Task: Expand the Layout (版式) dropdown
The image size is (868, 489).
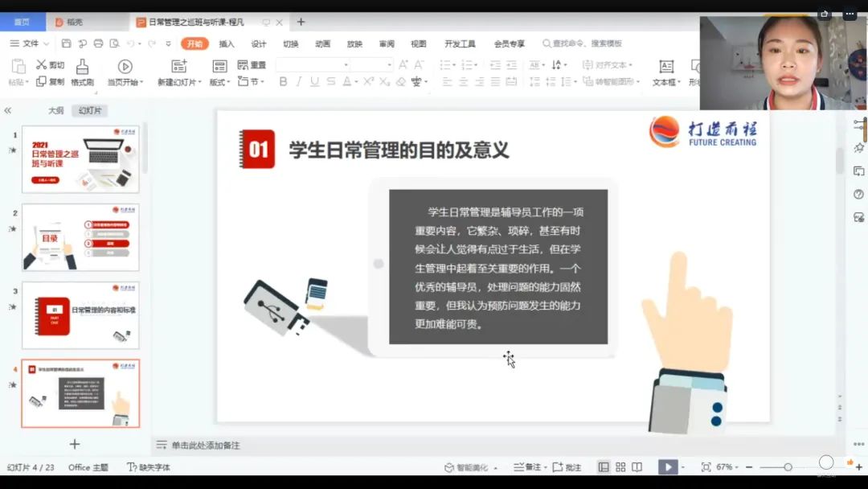Action: [x=219, y=82]
